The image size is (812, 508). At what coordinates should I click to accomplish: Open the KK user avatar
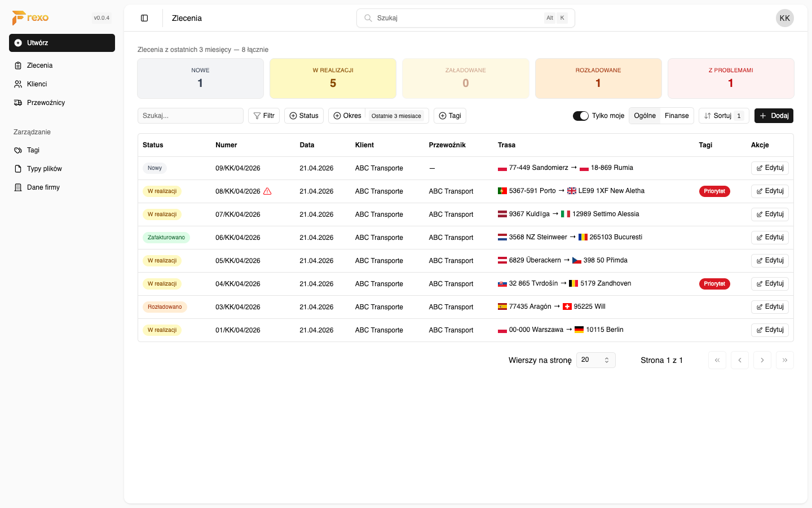coord(784,18)
